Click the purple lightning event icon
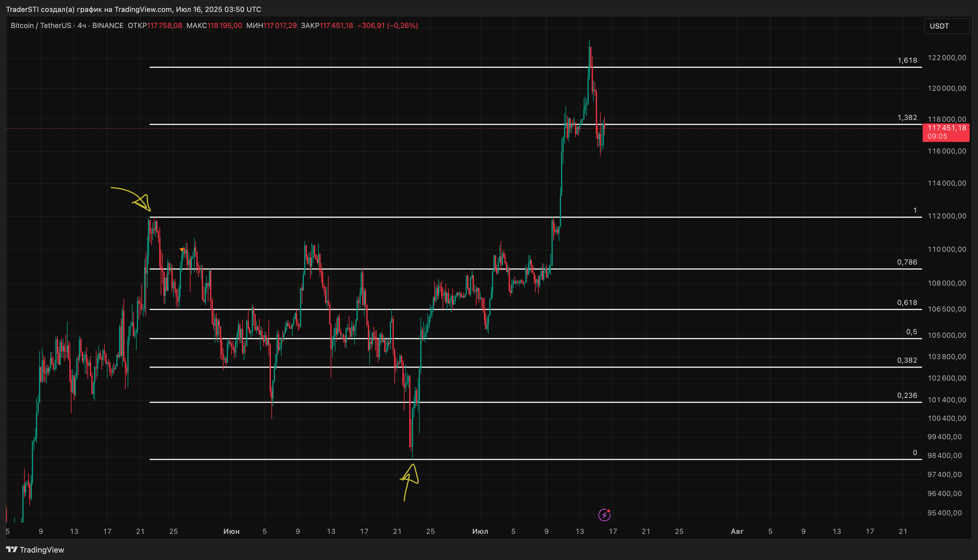This screenshot has height=560, width=978. 604,514
